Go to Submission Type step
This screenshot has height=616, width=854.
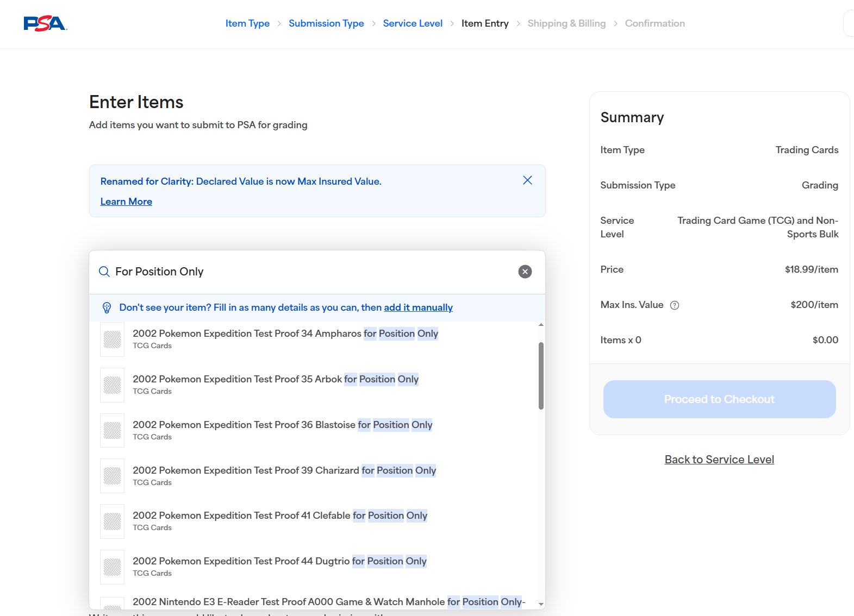pyautogui.click(x=326, y=23)
